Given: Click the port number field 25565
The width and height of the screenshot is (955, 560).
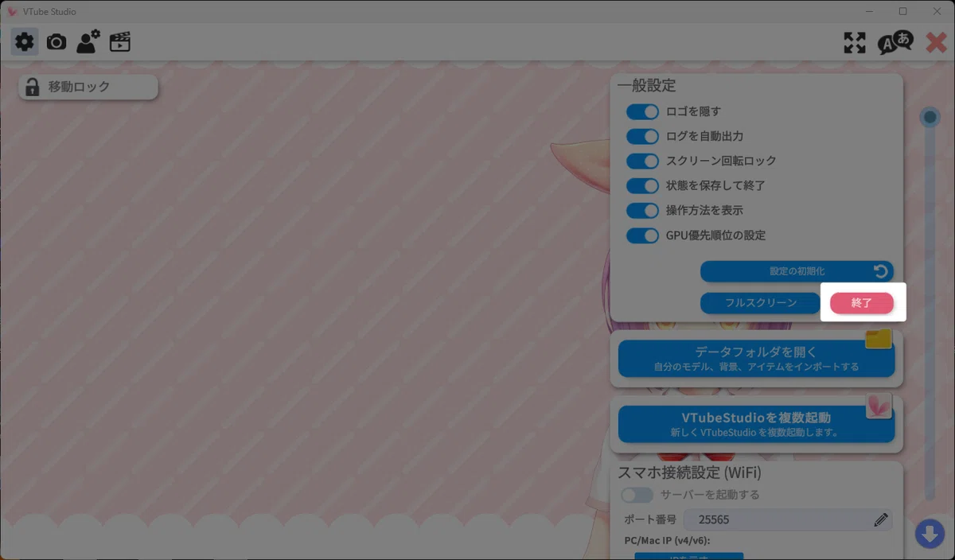Looking at the screenshot, I should point(788,520).
